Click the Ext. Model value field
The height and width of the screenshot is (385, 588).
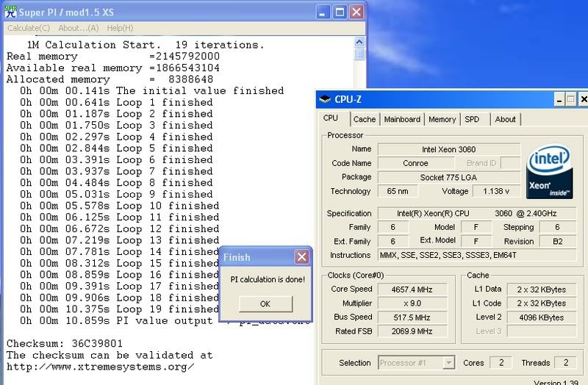click(x=476, y=242)
